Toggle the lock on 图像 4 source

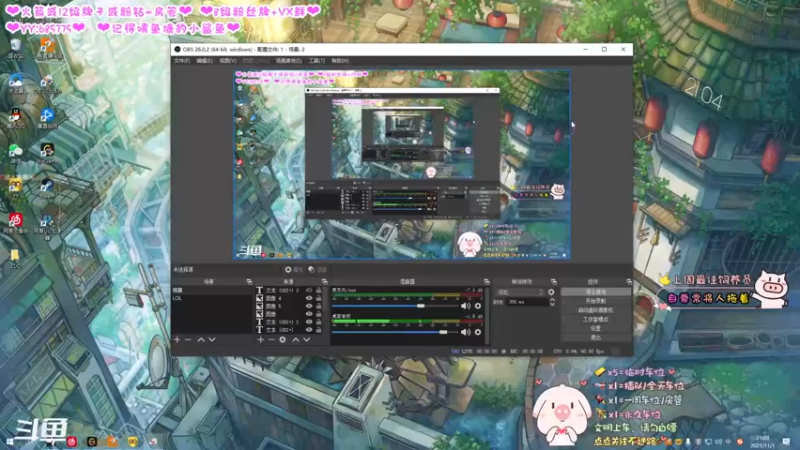click(318, 298)
